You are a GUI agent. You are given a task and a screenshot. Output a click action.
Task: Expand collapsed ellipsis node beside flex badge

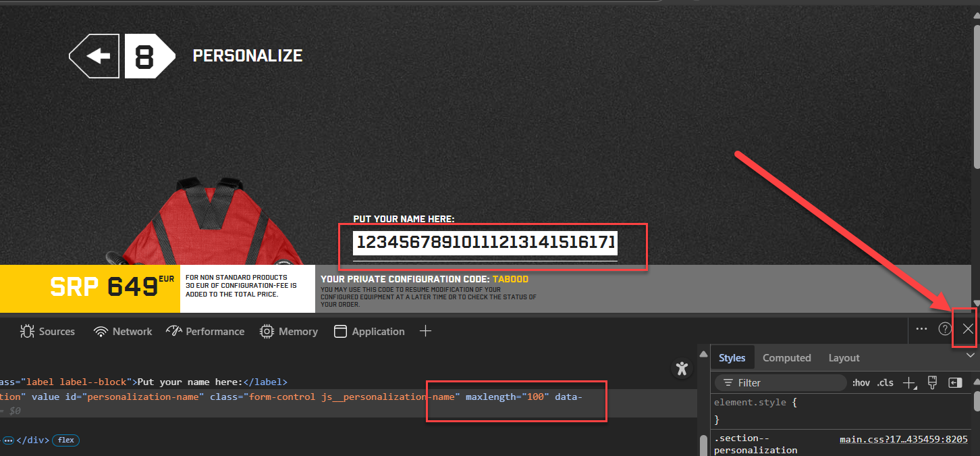pyautogui.click(x=8, y=440)
